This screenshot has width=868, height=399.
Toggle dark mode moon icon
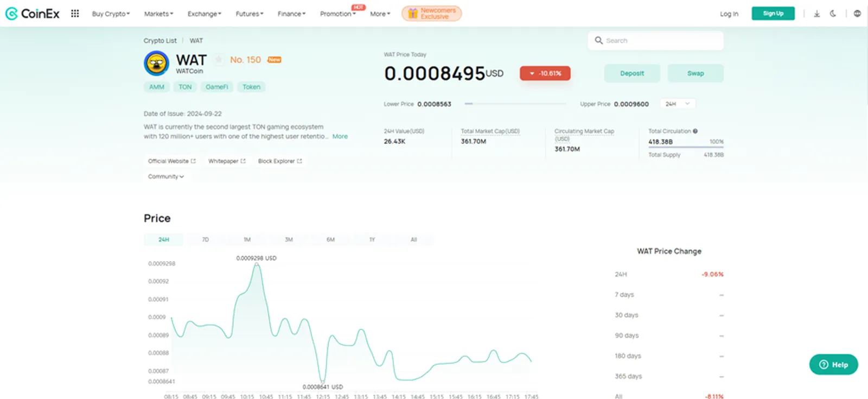pyautogui.click(x=833, y=14)
